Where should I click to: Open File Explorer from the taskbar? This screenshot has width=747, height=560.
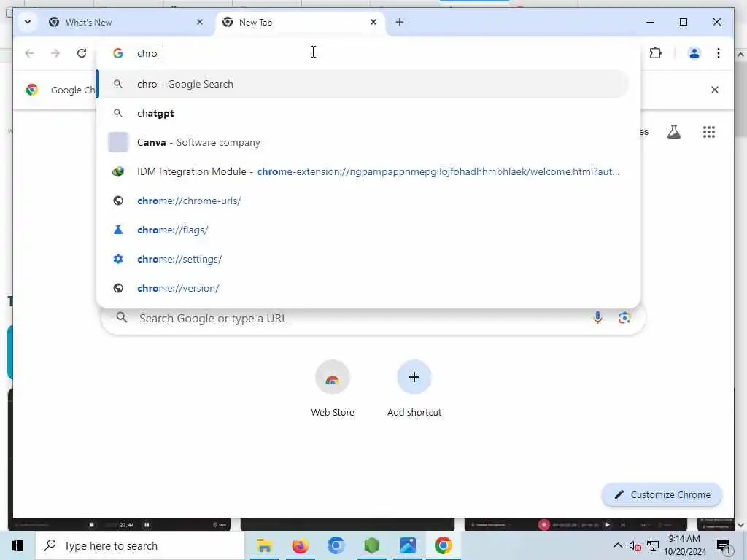264,545
